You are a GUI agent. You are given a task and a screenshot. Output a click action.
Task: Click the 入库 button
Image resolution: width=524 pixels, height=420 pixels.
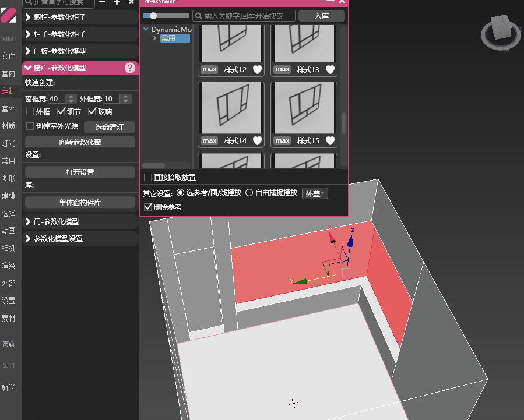(322, 16)
